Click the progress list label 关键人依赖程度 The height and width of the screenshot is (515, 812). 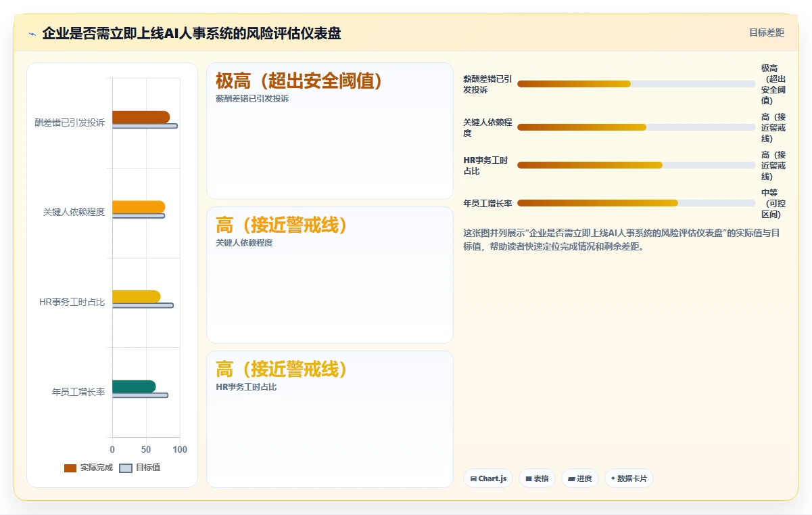[487, 128]
